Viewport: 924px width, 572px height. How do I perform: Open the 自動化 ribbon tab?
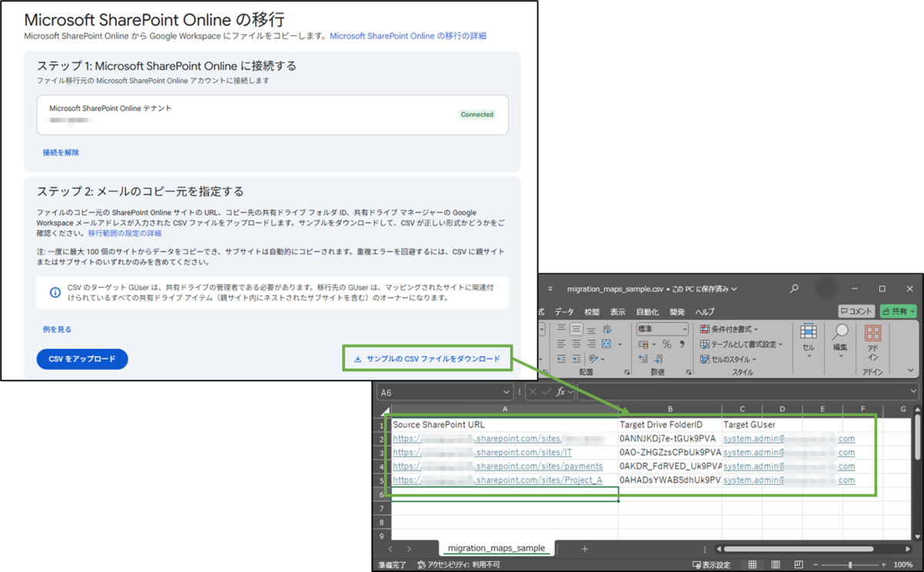coord(648,312)
